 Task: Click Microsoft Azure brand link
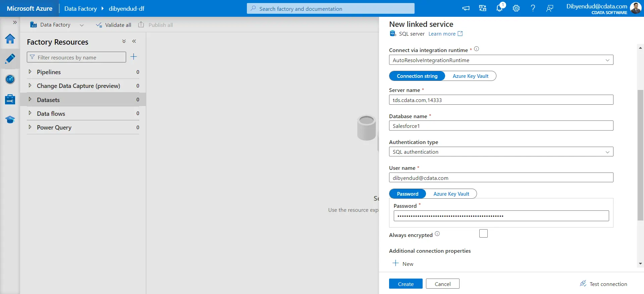30,9
